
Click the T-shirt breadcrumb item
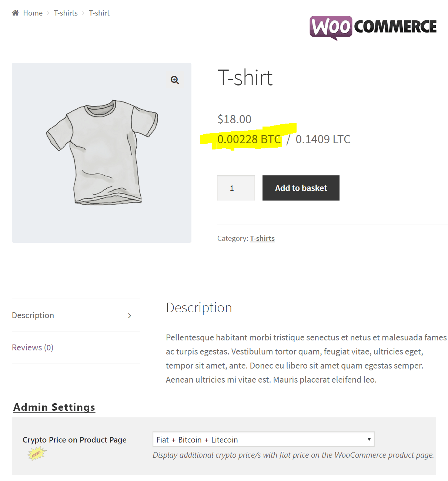point(99,13)
